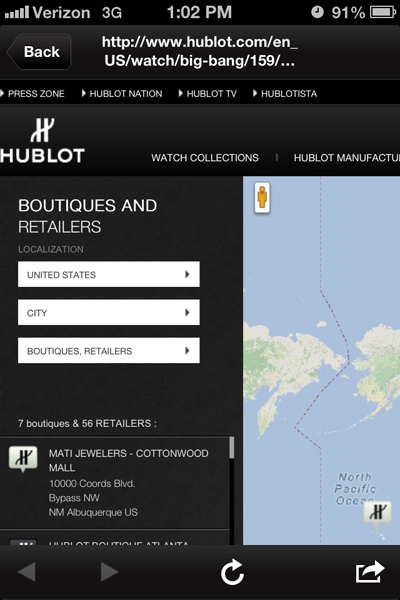Open Hublot Manufacture menu item
The width and height of the screenshot is (400, 600).
[x=346, y=158]
